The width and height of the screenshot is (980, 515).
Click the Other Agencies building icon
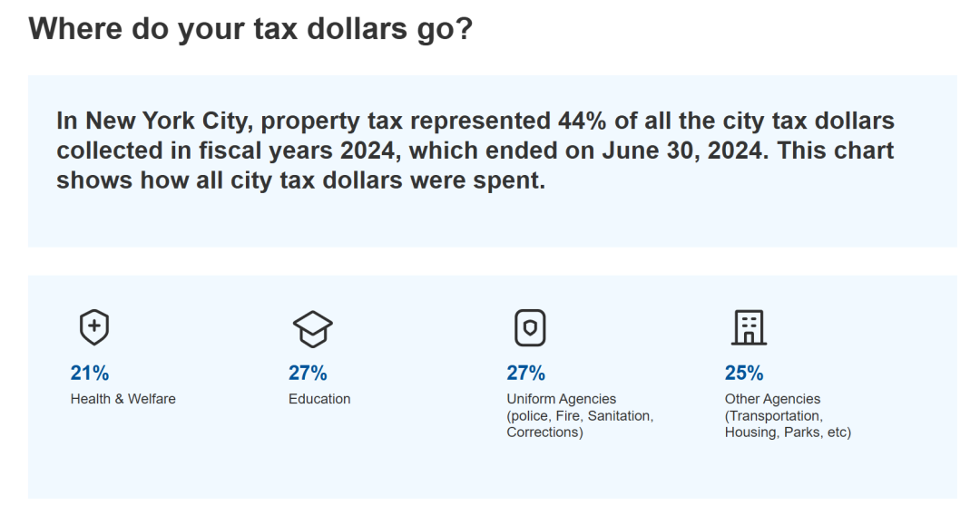click(x=749, y=327)
